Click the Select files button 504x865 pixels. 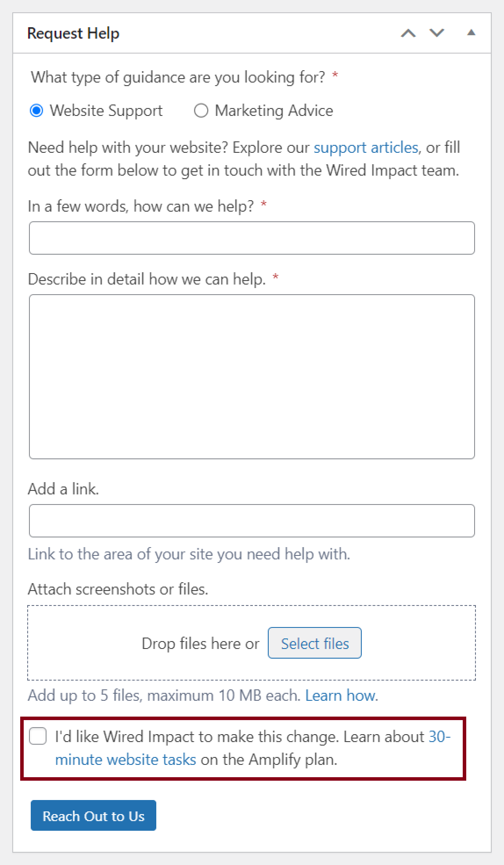point(314,643)
